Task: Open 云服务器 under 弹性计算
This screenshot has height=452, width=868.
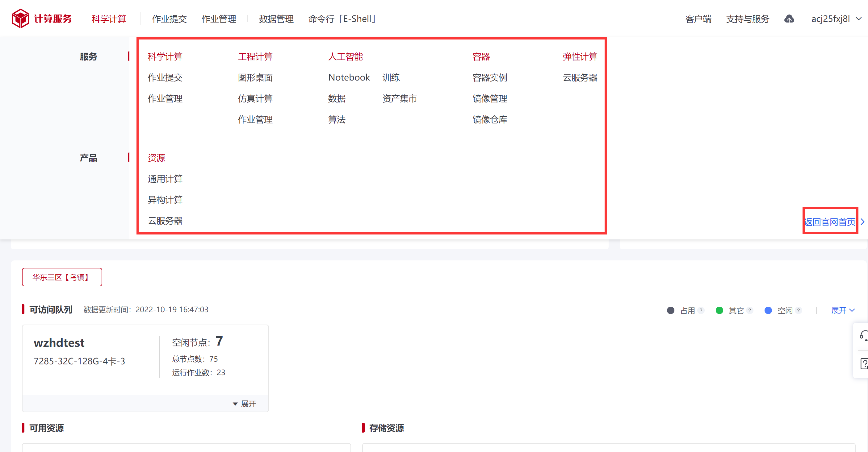Action: pyautogui.click(x=580, y=77)
